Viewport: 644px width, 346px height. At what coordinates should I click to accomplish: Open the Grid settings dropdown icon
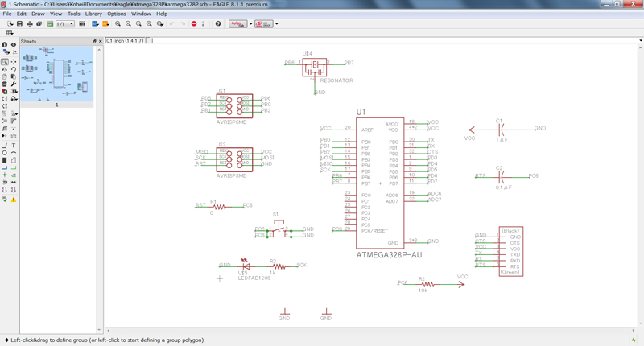pyautogui.click(x=10, y=33)
